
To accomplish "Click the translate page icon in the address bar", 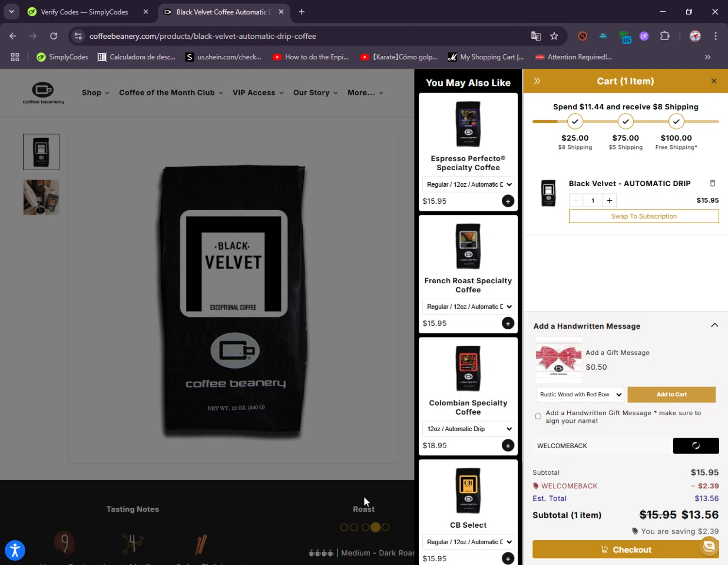I will pos(536,36).
